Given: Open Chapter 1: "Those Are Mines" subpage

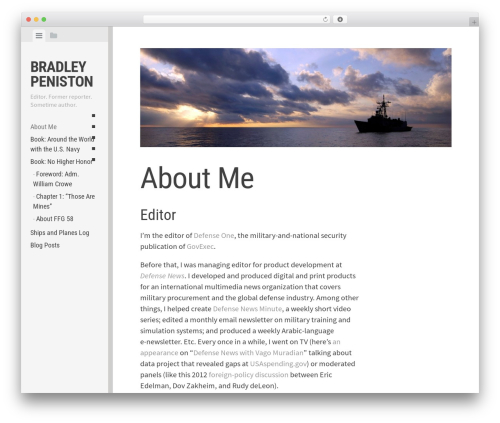Looking at the screenshot, I should click(64, 201).
